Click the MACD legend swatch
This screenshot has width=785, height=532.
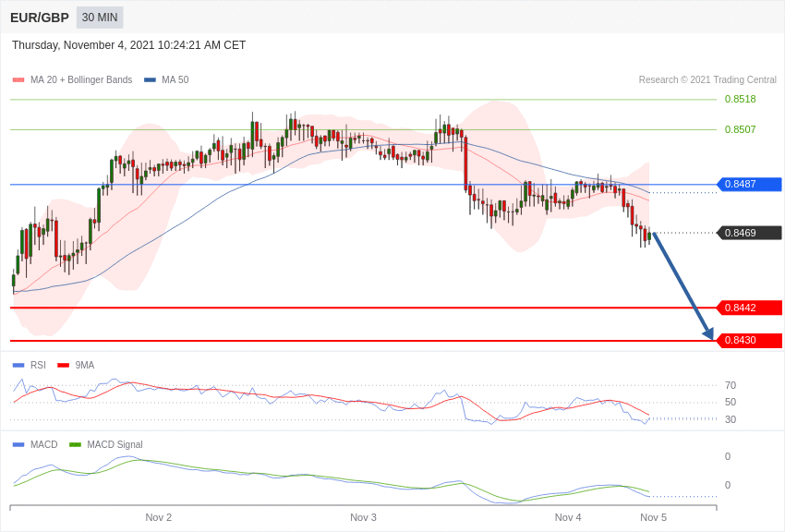(x=18, y=444)
